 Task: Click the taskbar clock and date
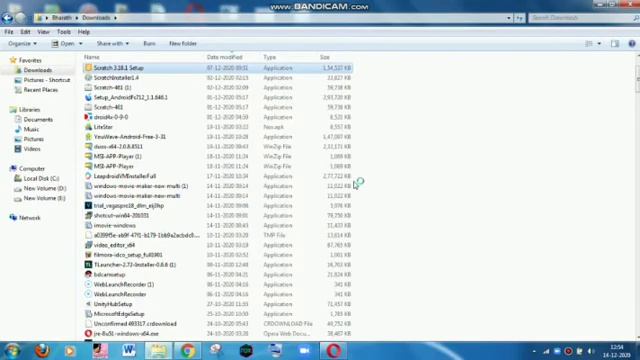[x=617, y=351]
